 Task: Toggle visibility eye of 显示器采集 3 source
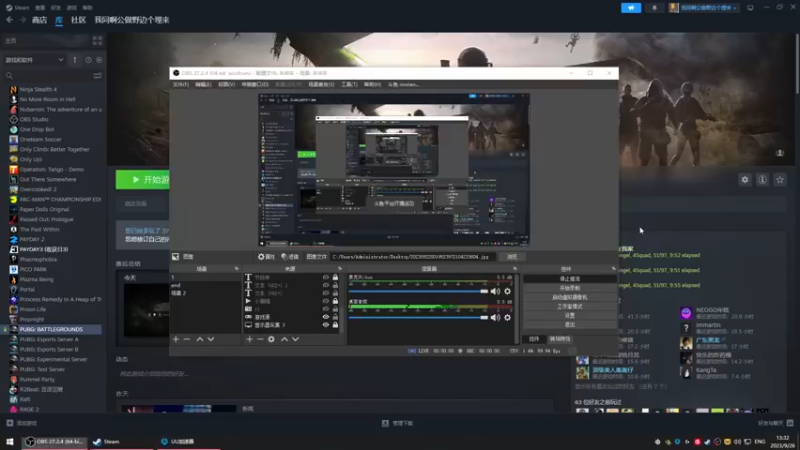pyautogui.click(x=326, y=325)
